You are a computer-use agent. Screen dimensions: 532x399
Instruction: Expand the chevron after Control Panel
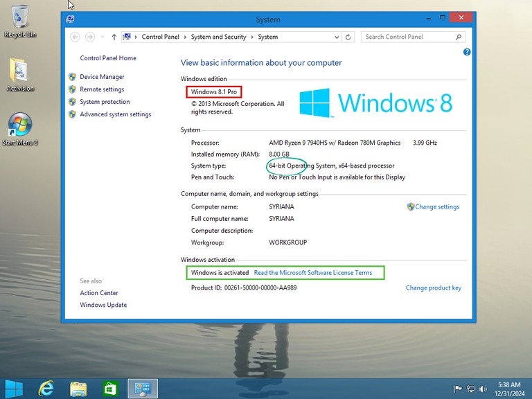click(185, 37)
